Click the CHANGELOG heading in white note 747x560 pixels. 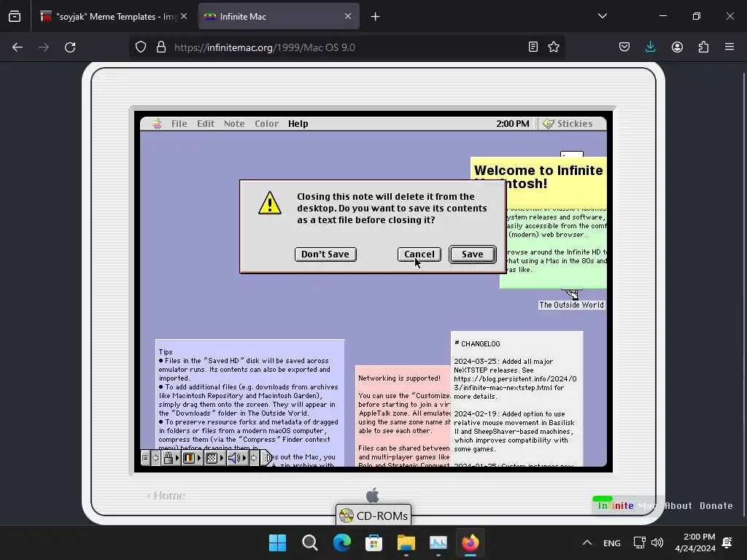click(477, 343)
